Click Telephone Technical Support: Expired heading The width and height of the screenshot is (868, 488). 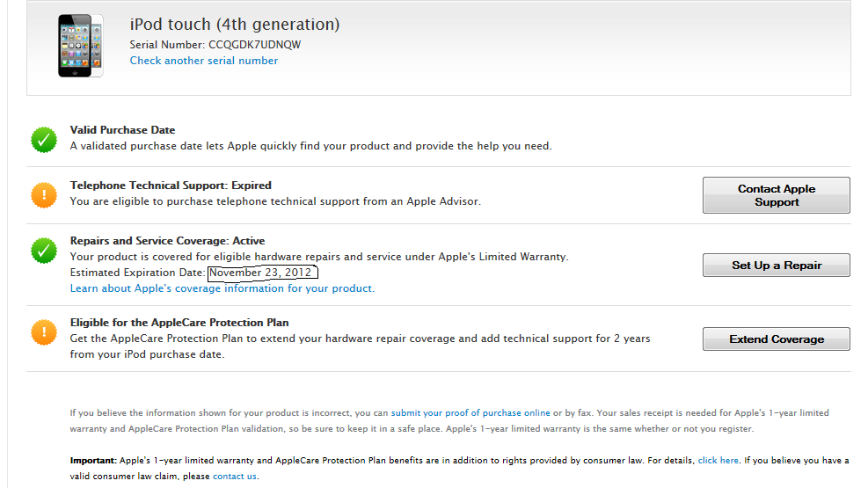171,186
